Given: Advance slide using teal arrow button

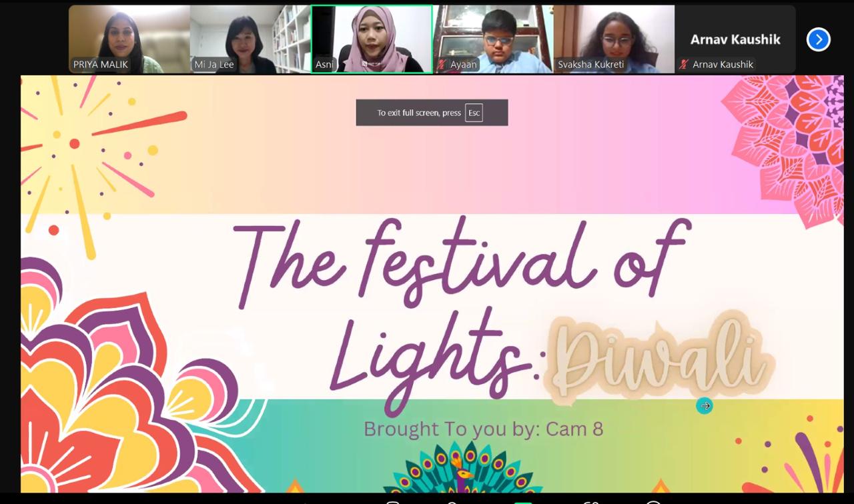Looking at the screenshot, I should tap(705, 405).
